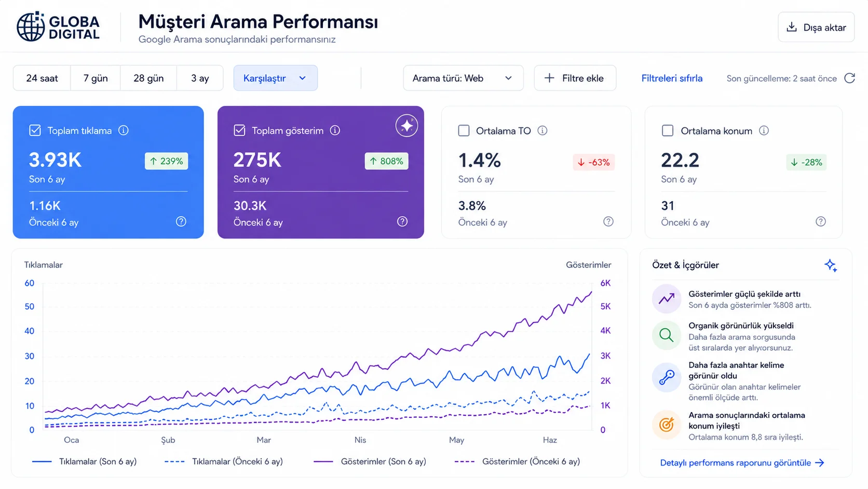Click the 30.3K previous impressions value
Viewport: 868px width, 489px height.
[x=250, y=206]
